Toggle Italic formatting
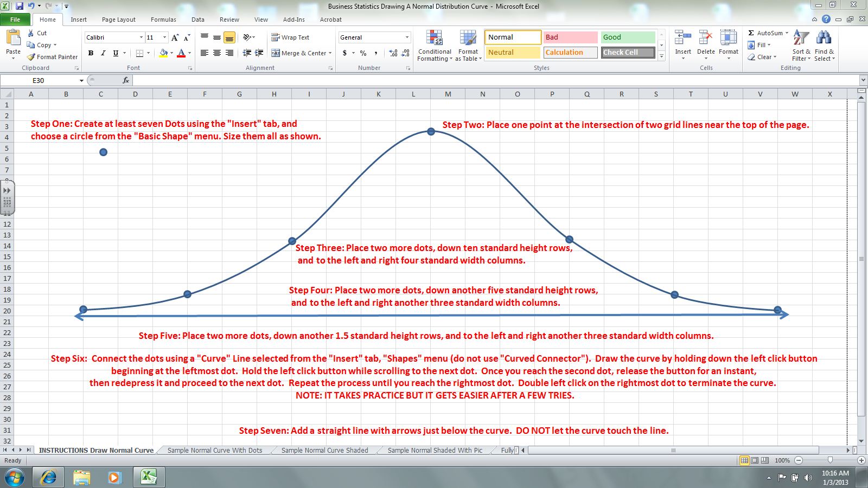 103,53
